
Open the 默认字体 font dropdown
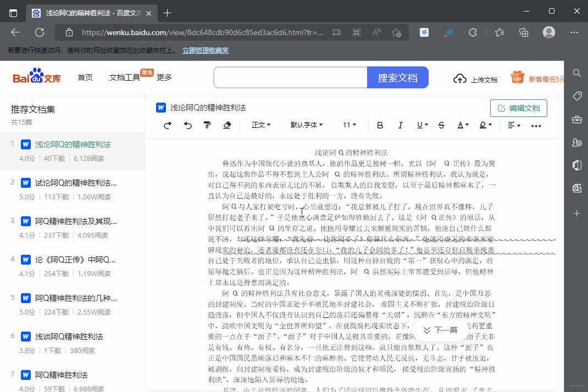point(307,125)
